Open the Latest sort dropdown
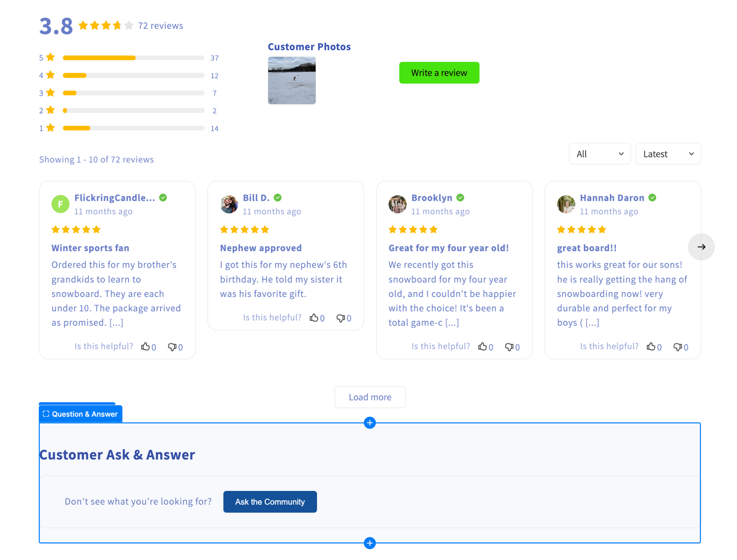This screenshot has height=560, width=737. (668, 154)
